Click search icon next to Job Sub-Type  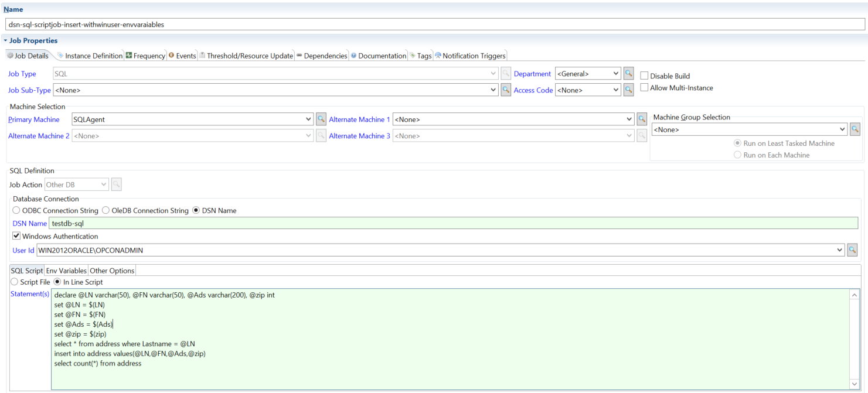point(506,90)
